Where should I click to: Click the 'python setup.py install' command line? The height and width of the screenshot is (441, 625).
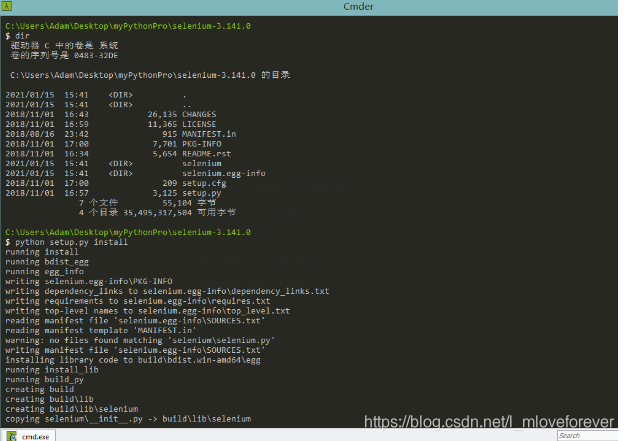[67, 242]
